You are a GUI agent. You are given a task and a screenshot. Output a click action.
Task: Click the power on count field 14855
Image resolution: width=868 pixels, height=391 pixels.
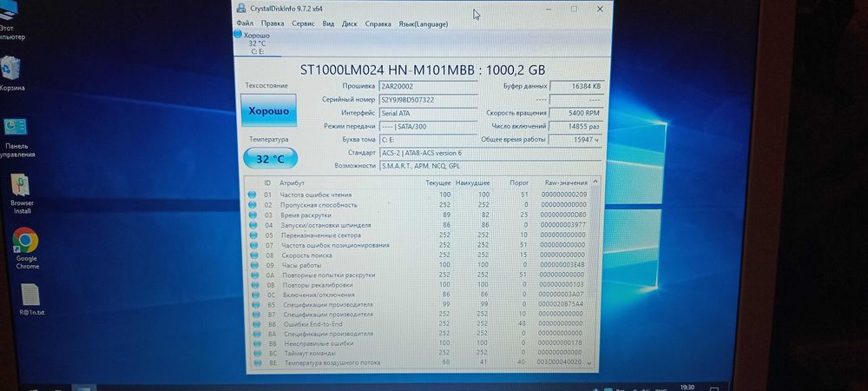pos(576,126)
